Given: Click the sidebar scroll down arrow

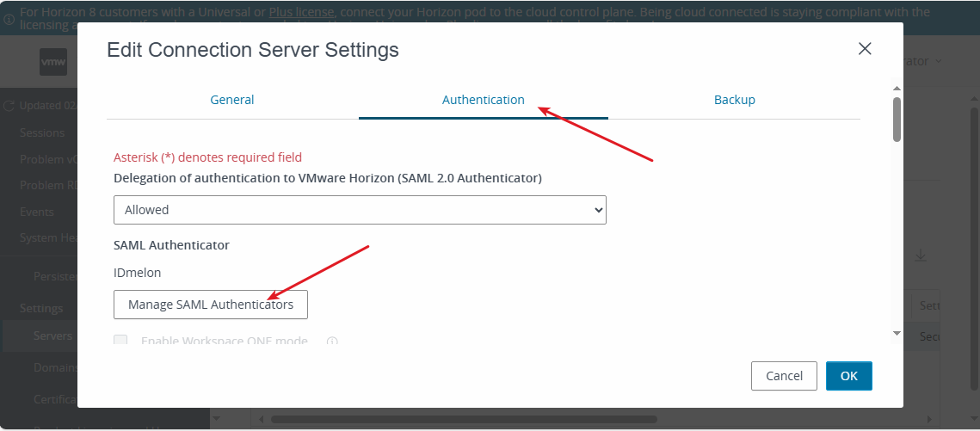Looking at the screenshot, I should point(217,418).
